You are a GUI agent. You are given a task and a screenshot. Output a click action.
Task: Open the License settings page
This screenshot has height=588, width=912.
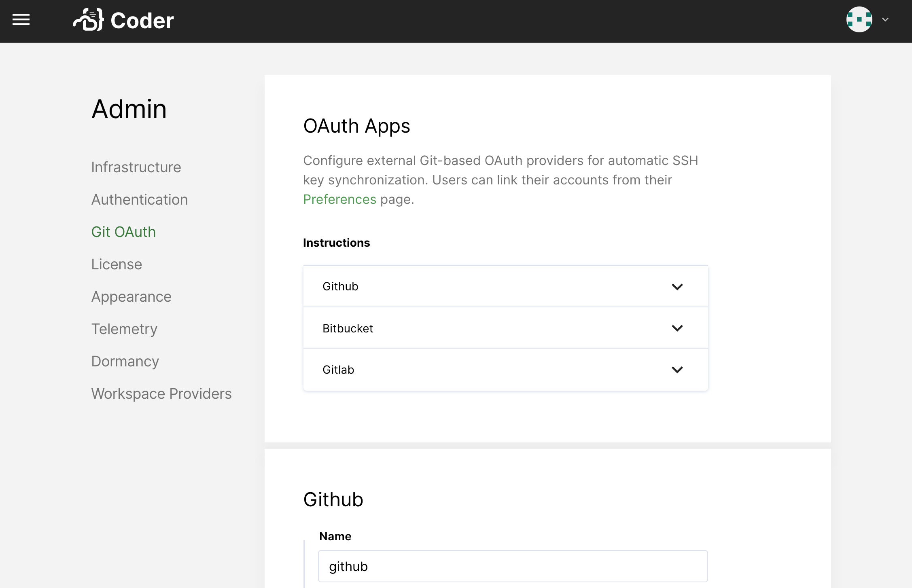(116, 264)
